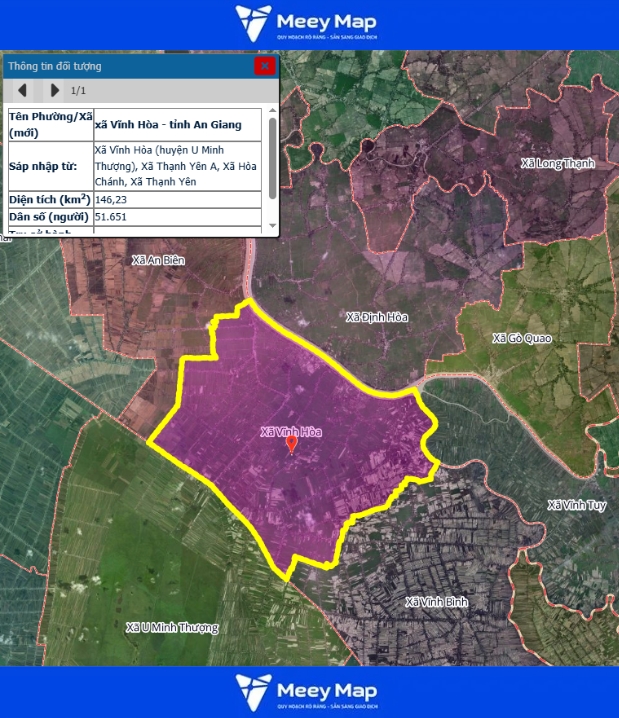Click the Xã U Minh Thượng label
Image resolution: width=619 pixels, height=718 pixels.
pyautogui.click(x=171, y=628)
